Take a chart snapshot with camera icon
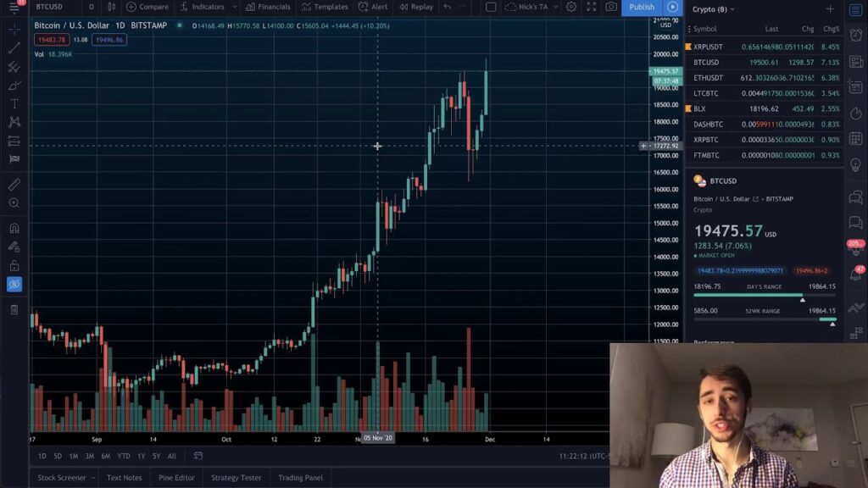 [x=611, y=7]
